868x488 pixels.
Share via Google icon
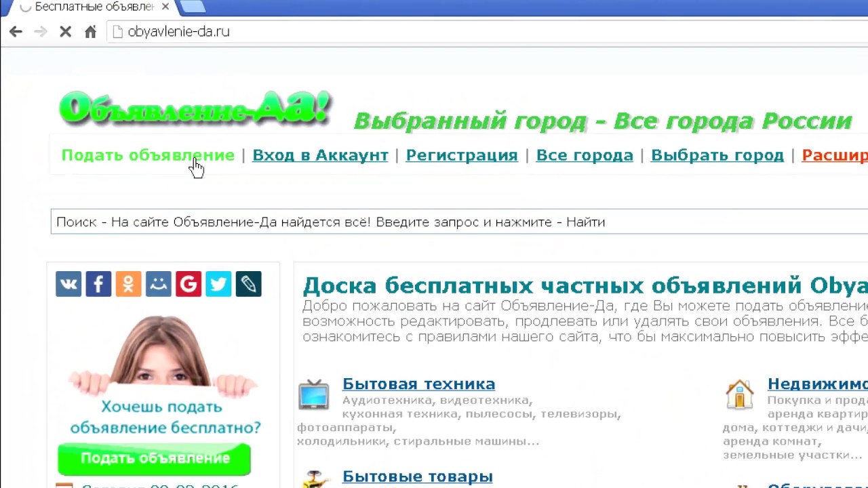(189, 284)
